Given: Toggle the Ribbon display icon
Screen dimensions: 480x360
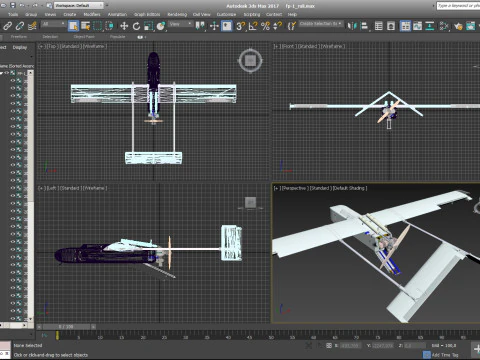Looking at the screenshot, I should [405, 26].
